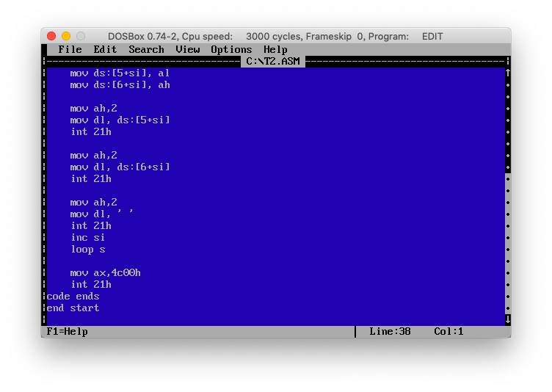Click the scroll up arrow in the editor
This screenshot has height=392, width=552.
click(508, 73)
